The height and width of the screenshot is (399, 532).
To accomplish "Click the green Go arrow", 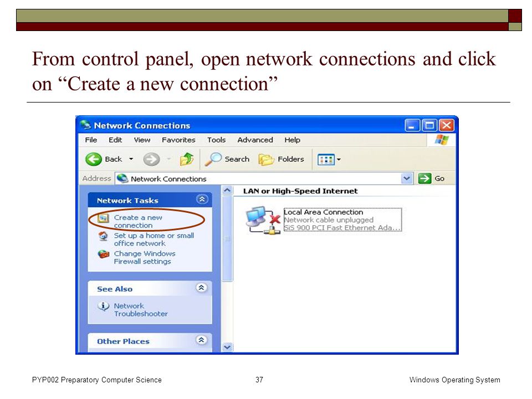I will (424, 178).
